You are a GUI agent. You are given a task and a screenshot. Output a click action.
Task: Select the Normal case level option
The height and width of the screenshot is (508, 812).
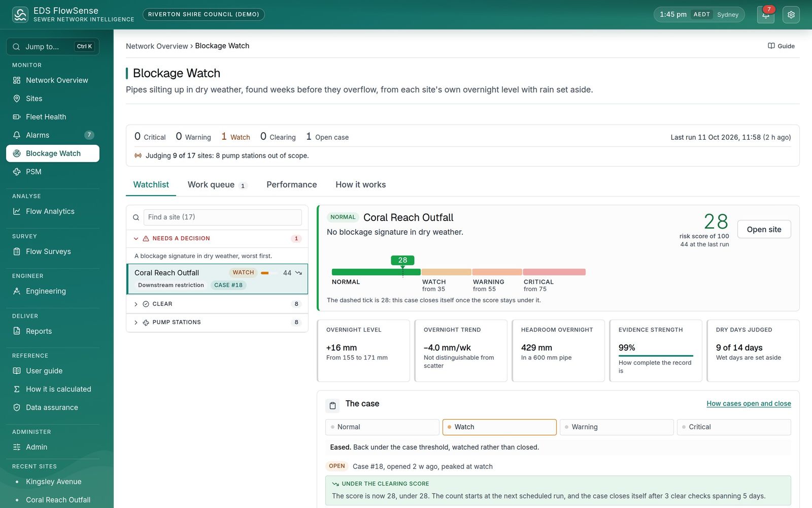pyautogui.click(x=382, y=427)
